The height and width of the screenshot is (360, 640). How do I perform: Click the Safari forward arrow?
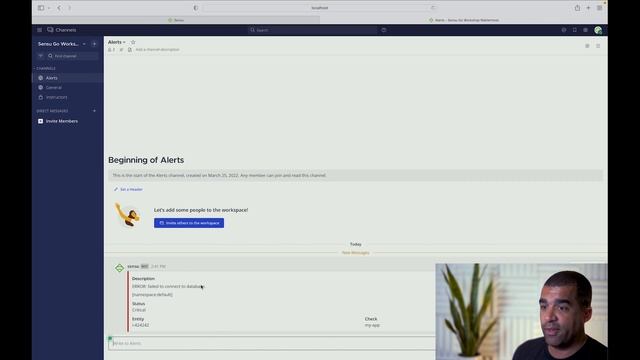click(x=69, y=8)
